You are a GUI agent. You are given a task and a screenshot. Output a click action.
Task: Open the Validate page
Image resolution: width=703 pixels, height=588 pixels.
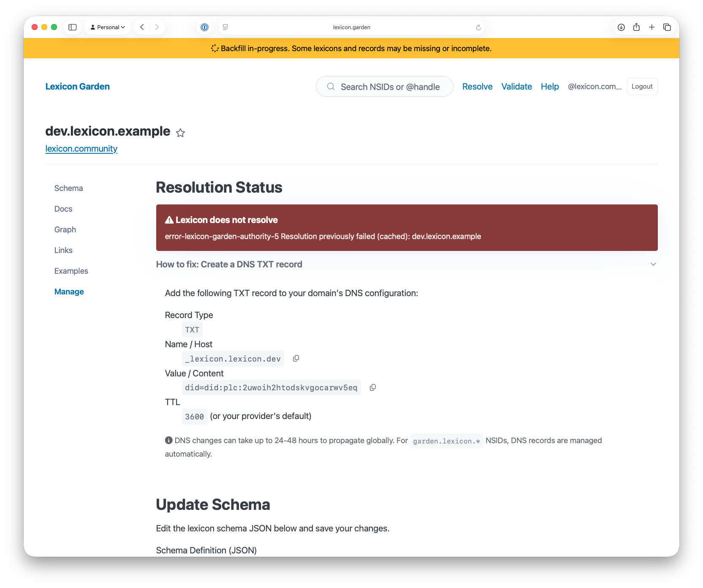click(x=516, y=87)
